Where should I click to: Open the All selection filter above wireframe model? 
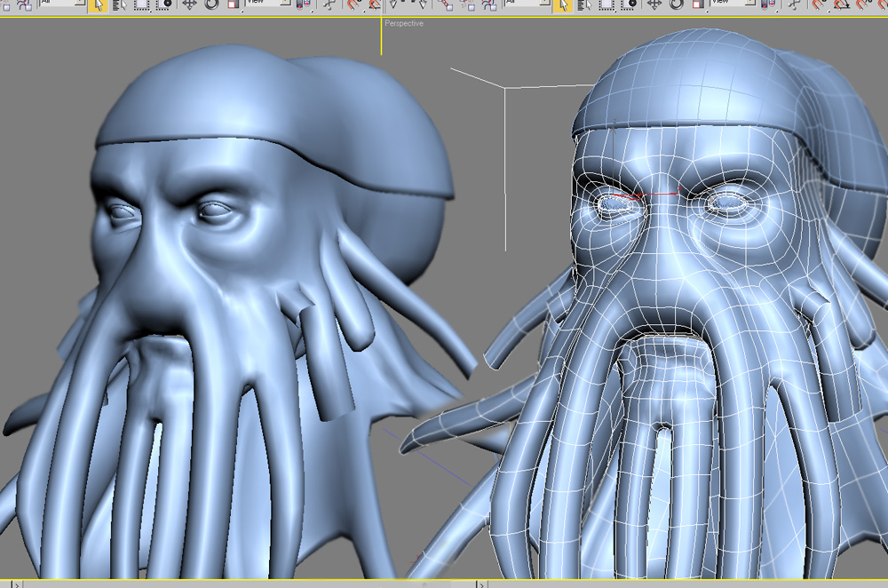pos(527,4)
